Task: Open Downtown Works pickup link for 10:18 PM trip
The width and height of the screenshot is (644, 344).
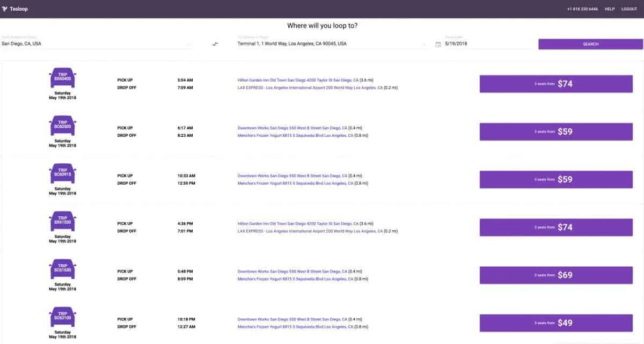Action: point(292,319)
